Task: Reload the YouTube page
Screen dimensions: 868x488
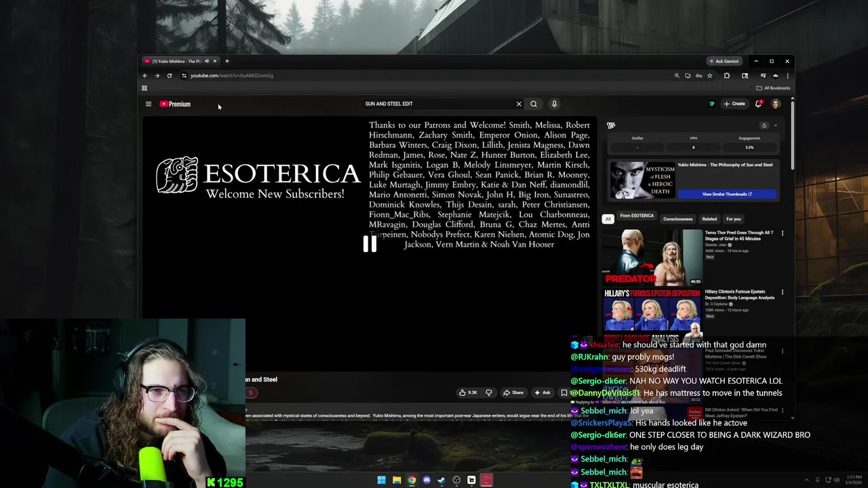Action: 170,75
